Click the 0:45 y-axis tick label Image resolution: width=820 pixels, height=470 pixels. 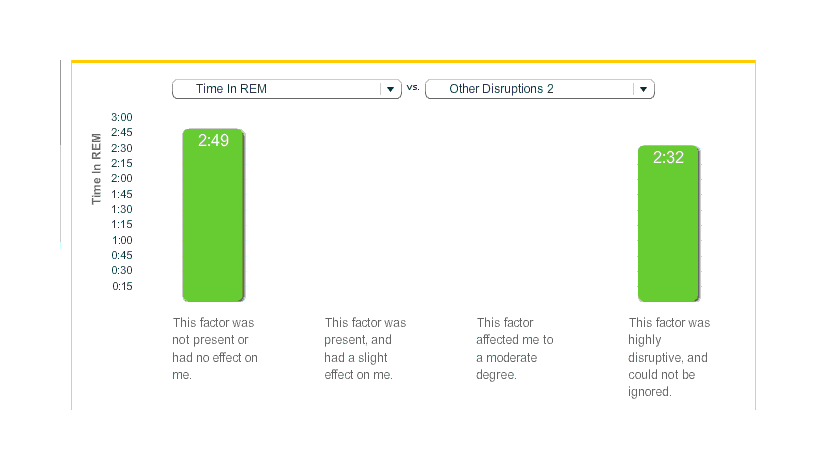(x=122, y=255)
